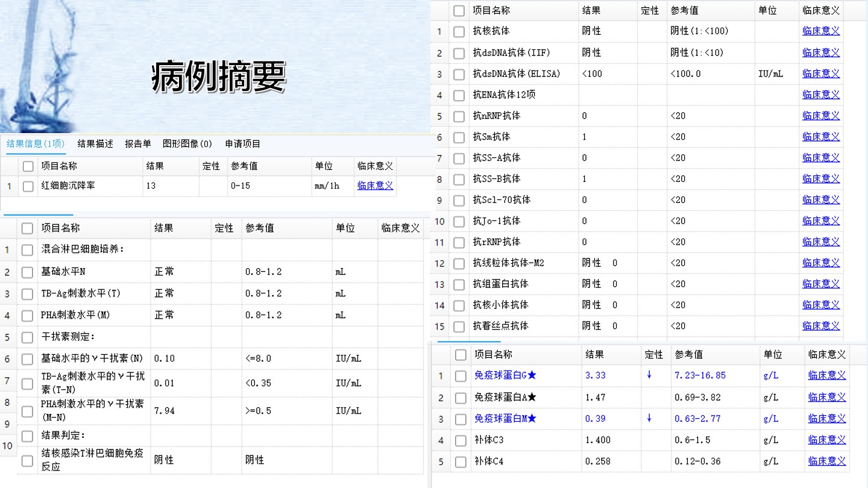
Task: Click result value 0.39
Action: 596,419
